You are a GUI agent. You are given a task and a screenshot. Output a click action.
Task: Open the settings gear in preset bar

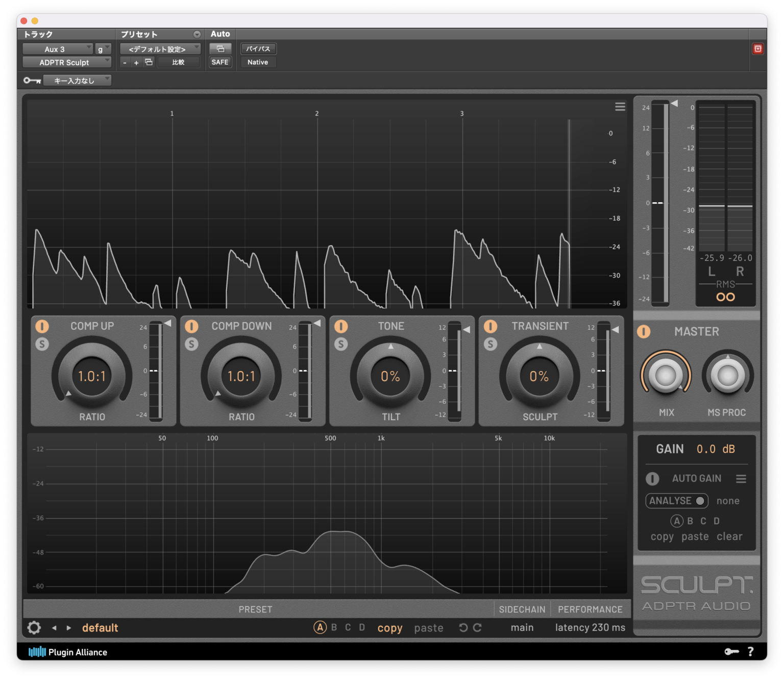34,627
